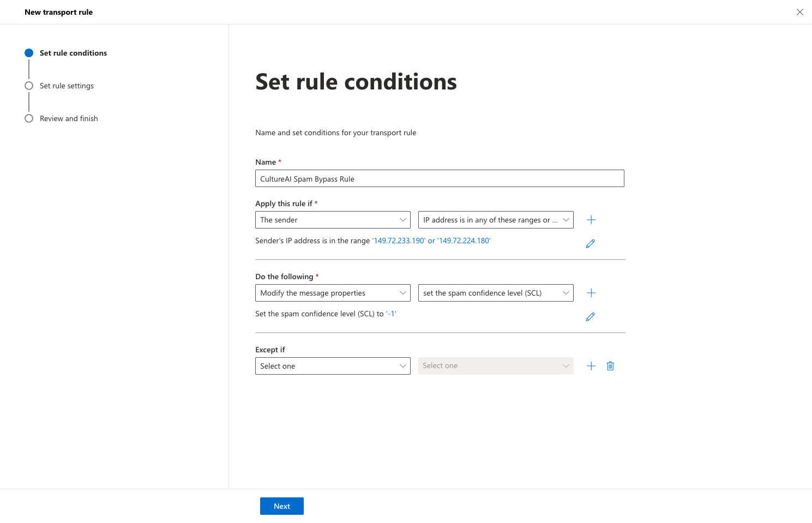Mark the current Set rule conditions step circle
The image size is (812, 523).
(x=29, y=52)
